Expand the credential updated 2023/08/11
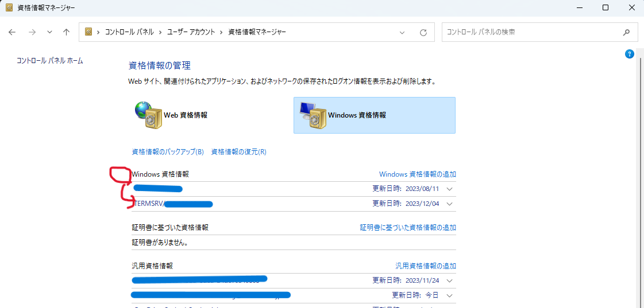 tap(449, 189)
